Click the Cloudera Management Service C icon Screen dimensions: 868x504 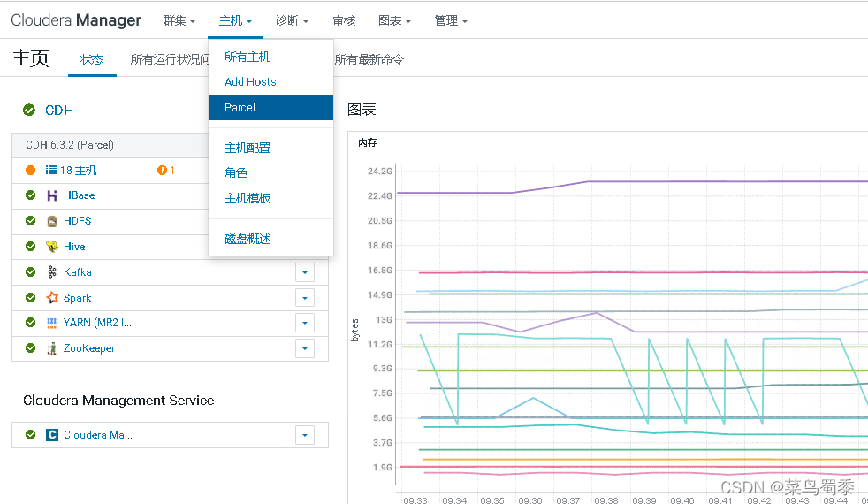(x=52, y=435)
